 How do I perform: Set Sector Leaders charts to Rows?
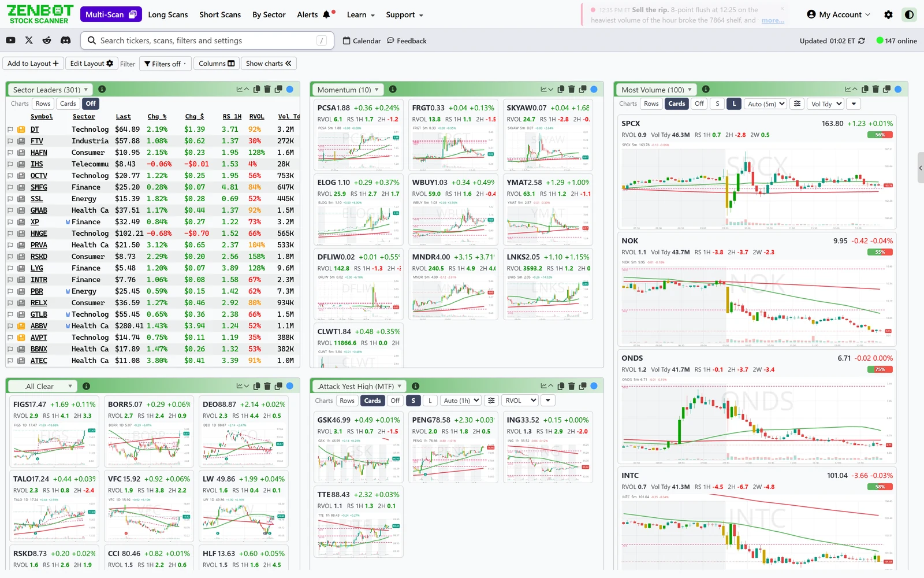[43, 103]
